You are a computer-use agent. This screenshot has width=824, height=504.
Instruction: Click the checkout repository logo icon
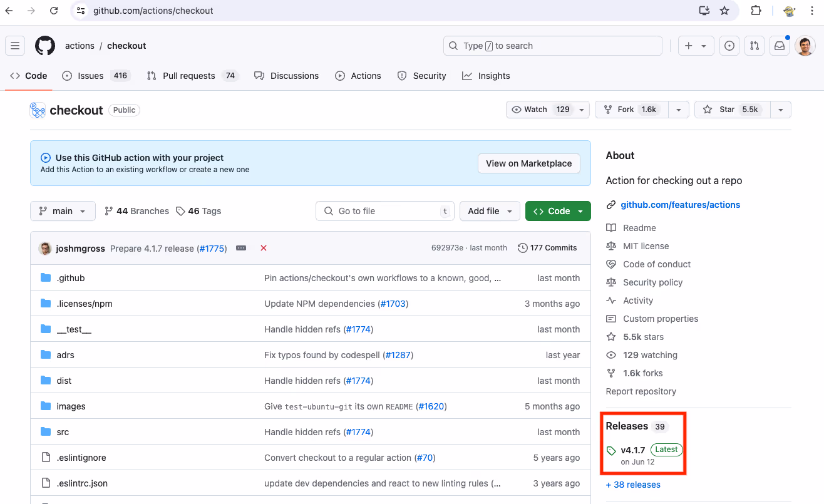point(38,110)
